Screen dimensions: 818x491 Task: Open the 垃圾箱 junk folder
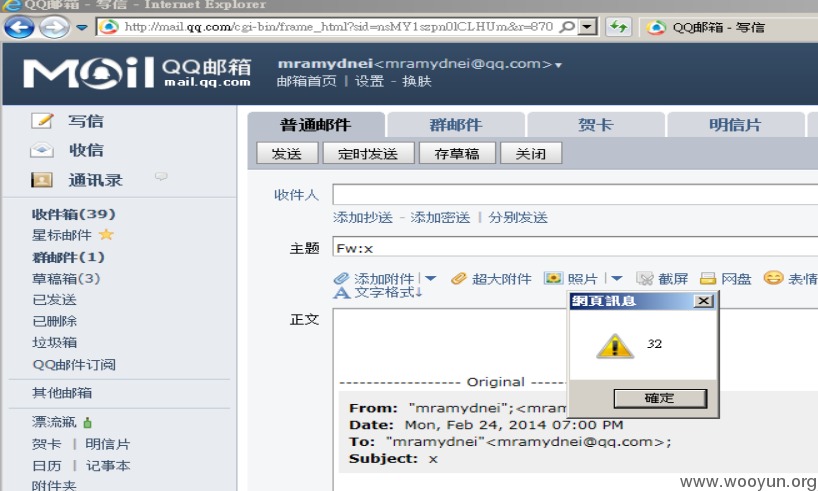coord(54,343)
